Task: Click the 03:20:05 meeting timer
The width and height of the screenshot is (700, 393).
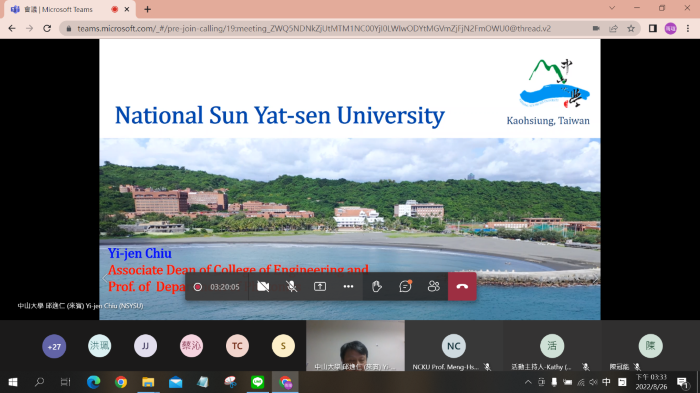Action: (x=225, y=287)
